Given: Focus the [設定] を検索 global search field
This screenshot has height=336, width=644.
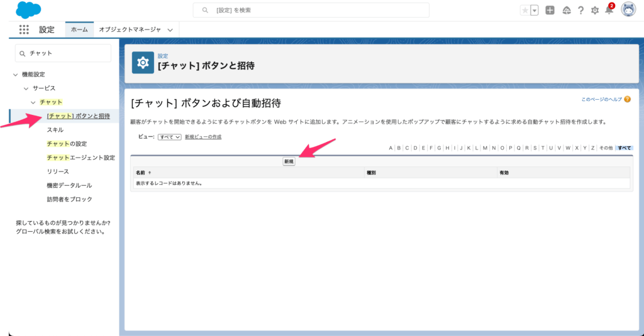Looking at the screenshot, I should tap(311, 10).
